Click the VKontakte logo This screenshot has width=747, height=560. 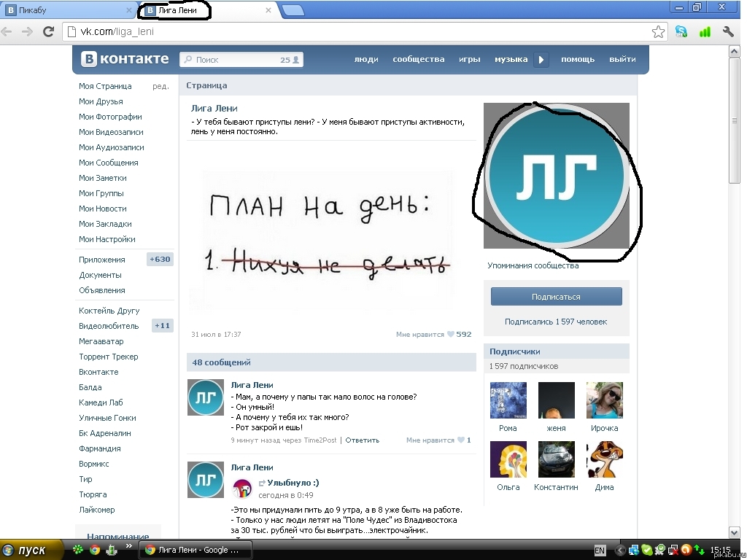click(125, 59)
